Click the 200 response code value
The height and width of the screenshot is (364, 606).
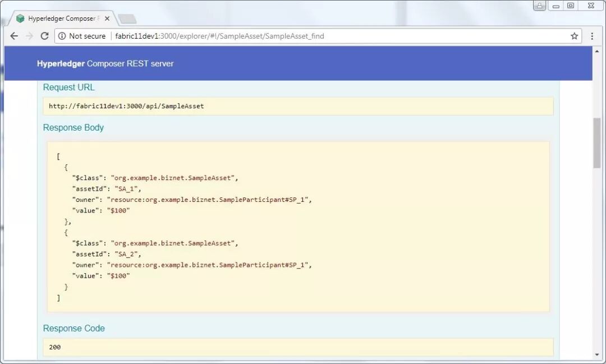click(55, 347)
